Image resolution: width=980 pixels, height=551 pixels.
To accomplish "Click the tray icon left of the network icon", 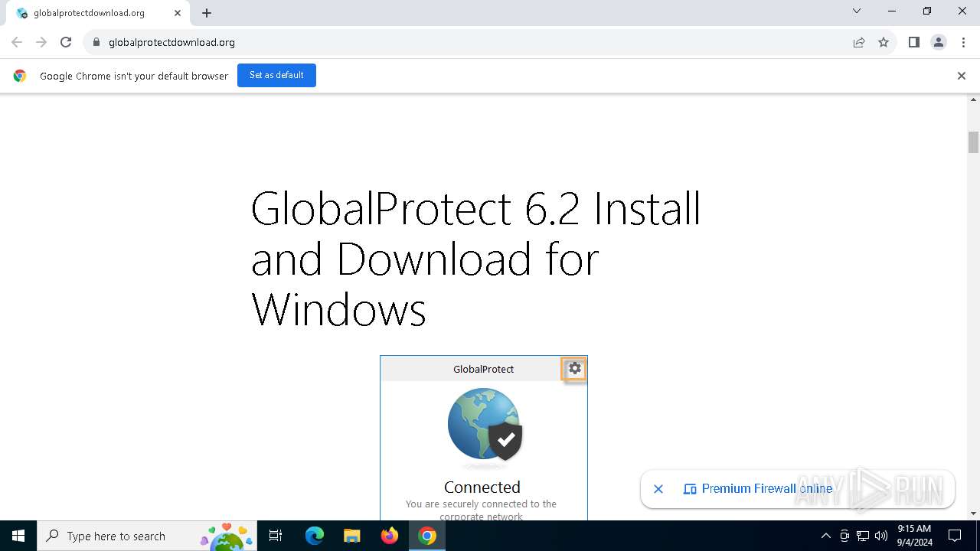I will click(844, 536).
